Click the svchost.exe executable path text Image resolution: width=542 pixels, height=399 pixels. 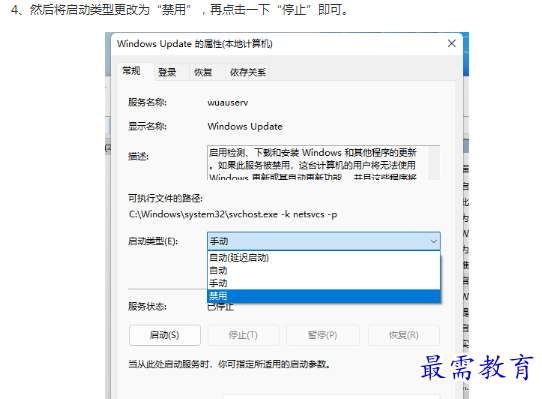click(x=233, y=214)
